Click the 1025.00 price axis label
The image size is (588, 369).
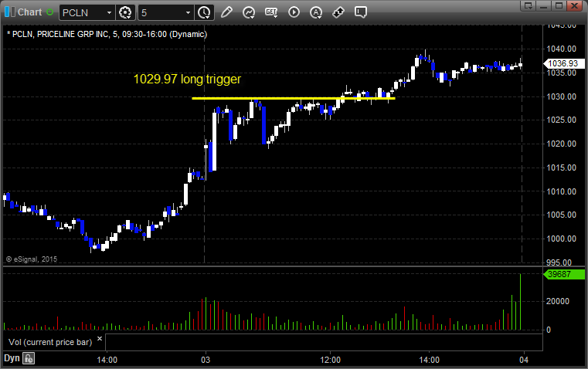(562, 120)
